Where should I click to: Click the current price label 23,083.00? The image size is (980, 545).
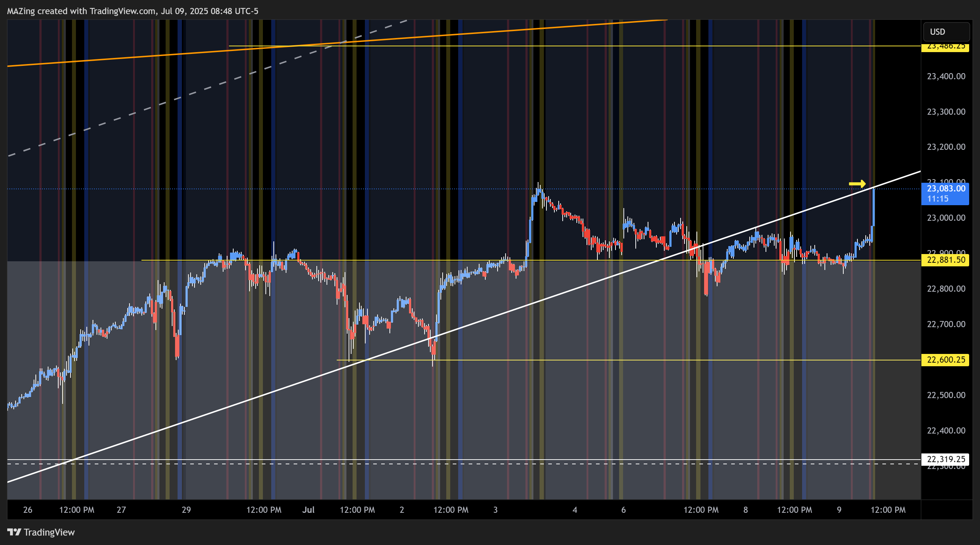coord(945,193)
